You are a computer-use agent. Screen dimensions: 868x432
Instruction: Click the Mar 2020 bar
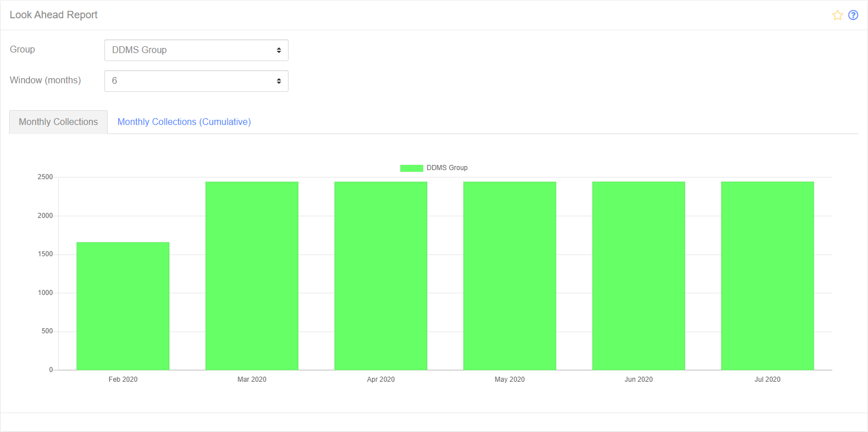[252, 276]
